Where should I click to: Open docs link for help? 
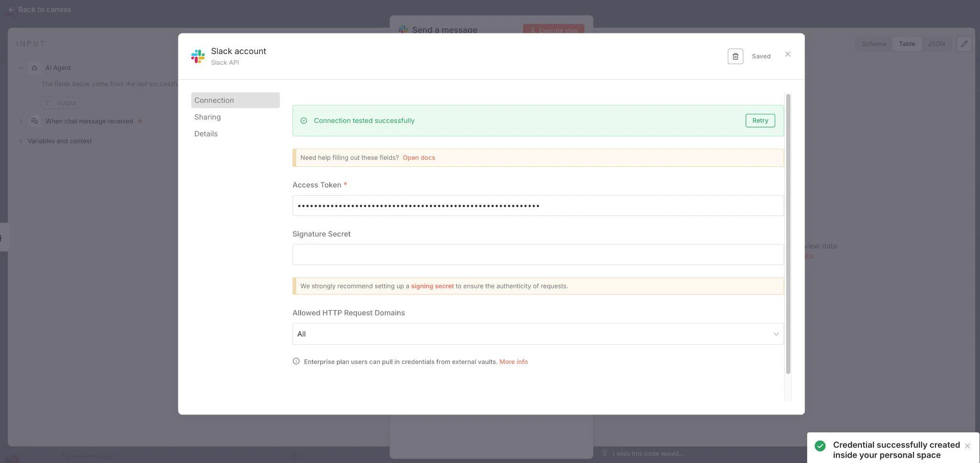point(419,158)
